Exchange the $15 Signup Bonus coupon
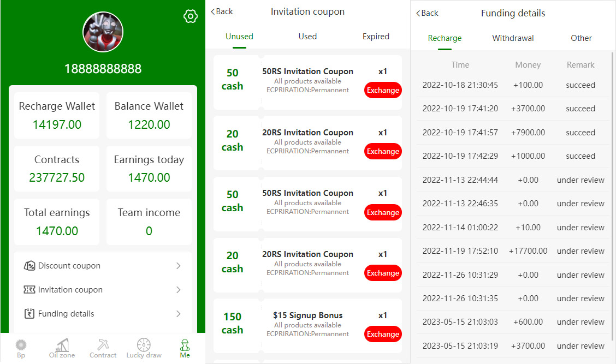 (383, 334)
